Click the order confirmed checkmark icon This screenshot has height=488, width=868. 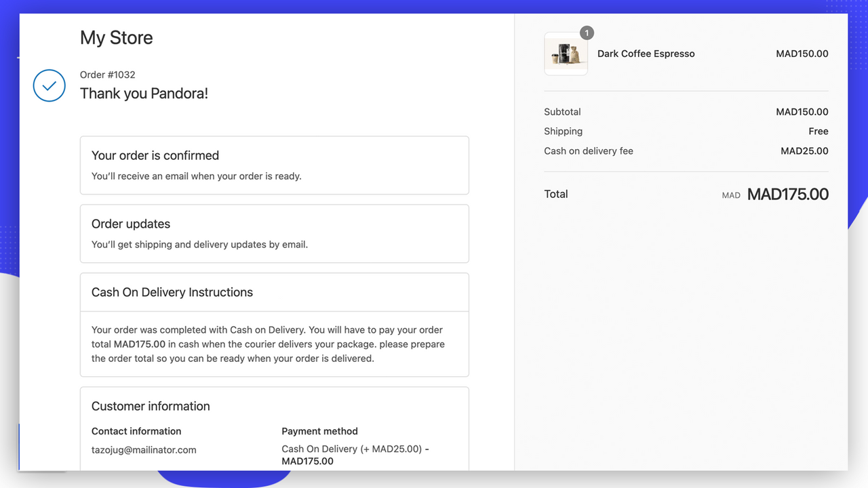(x=49, y=86)
